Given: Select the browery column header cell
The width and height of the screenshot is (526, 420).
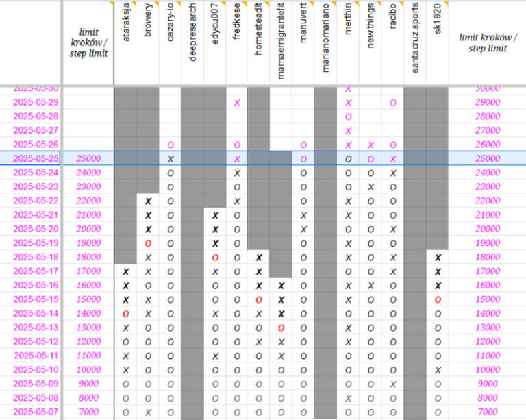Looking at the screenshot, I should click(148, 42).
